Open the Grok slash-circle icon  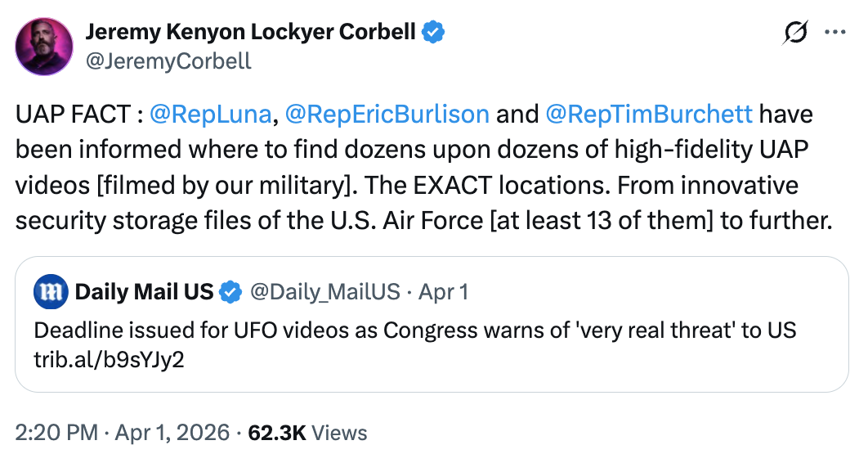click(794, 34)
